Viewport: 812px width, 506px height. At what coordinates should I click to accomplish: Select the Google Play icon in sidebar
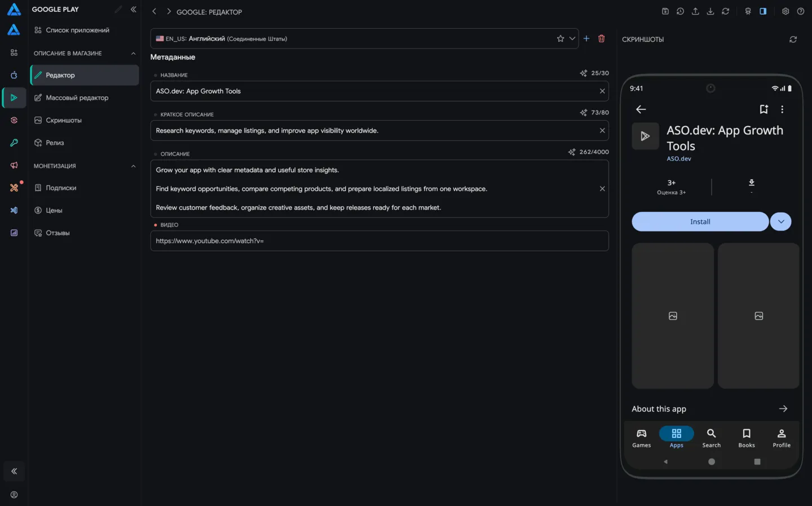[x=14, y=97]
